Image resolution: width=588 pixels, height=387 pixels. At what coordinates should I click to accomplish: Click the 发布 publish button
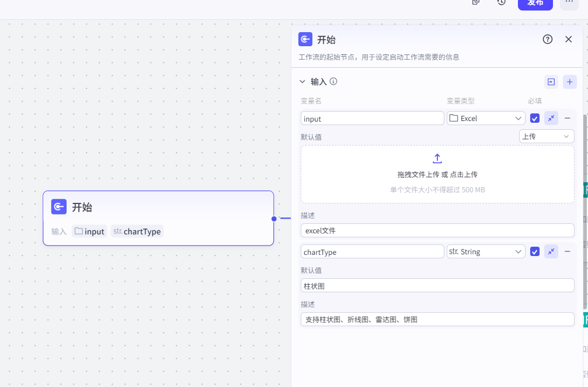click(x=535, y=4)
